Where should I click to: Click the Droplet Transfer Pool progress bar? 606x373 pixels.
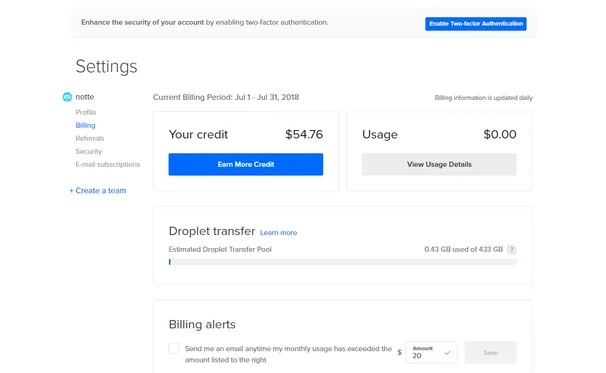pos(342,262)
